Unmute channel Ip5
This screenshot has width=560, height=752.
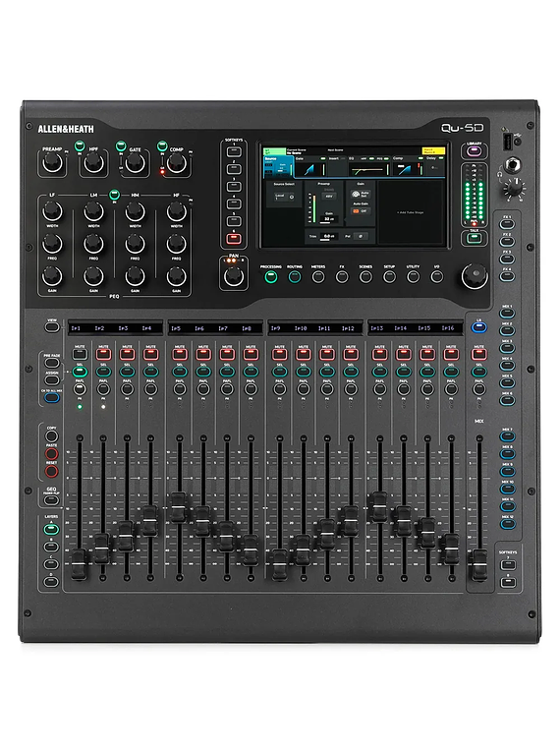(180, 355)
